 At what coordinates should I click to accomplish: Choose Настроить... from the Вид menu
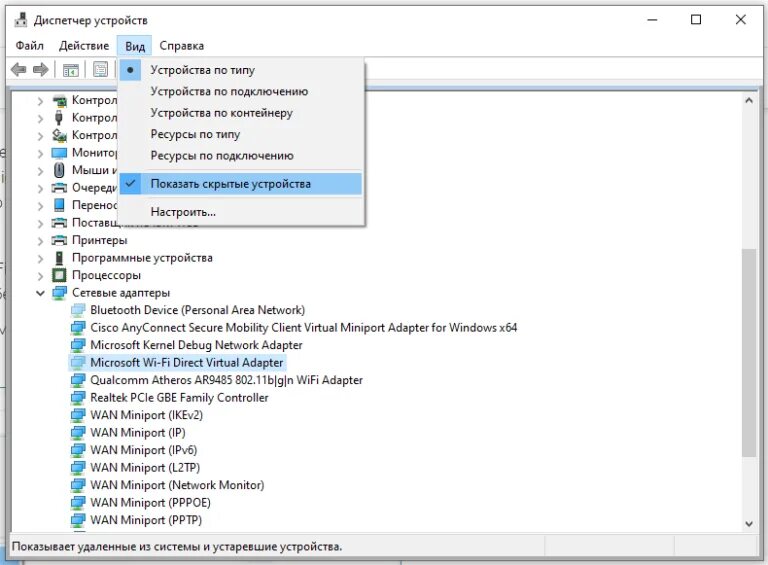241,212
